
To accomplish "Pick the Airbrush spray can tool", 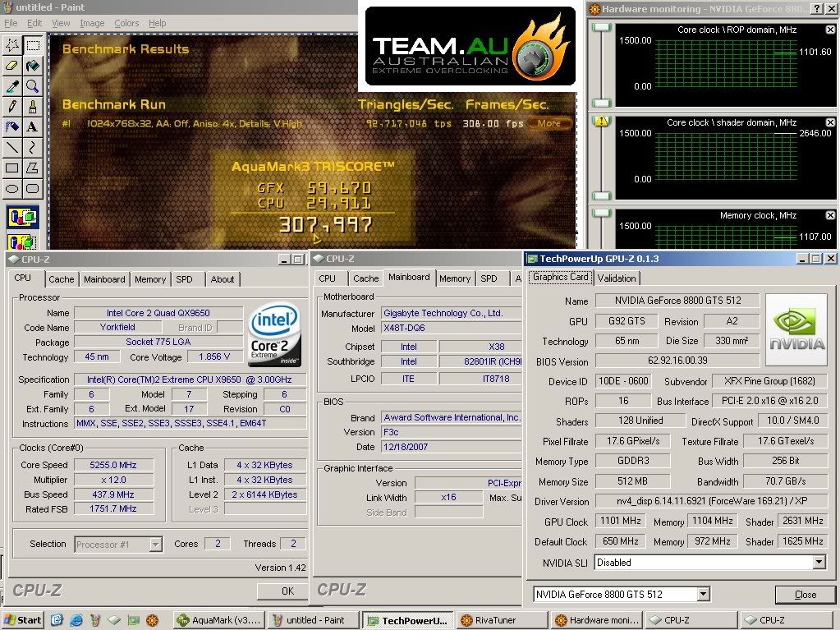I will [x=12, y=127].
